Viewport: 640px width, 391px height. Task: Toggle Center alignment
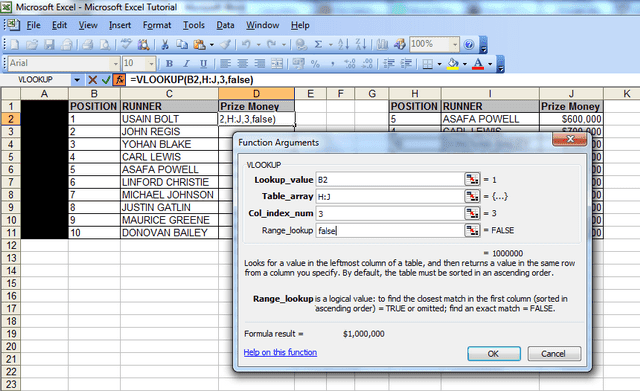[x=242, y=64]
